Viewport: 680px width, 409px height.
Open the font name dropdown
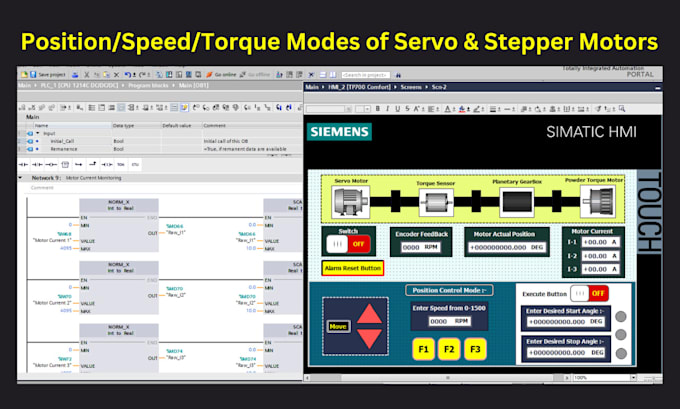click(349, 109)
